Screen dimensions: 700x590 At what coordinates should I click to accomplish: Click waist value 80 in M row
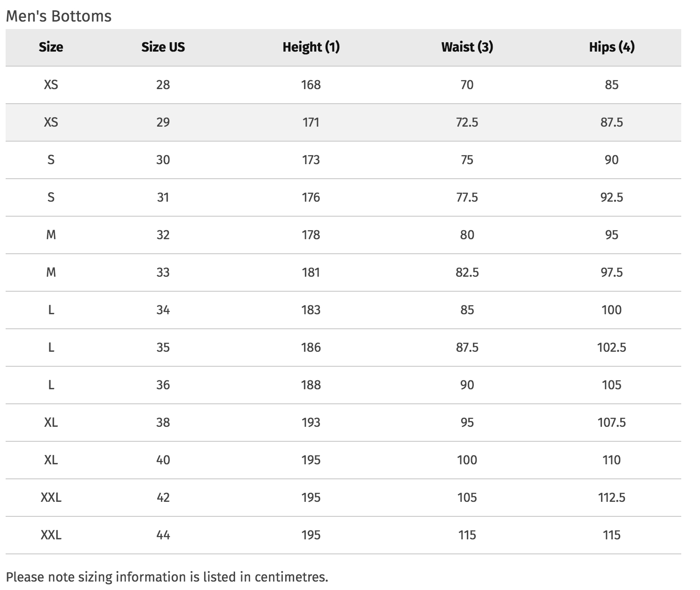[x=467, y=235]
